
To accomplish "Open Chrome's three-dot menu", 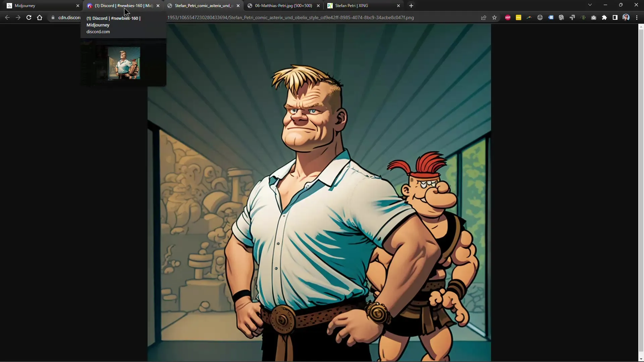I will 637,17.
